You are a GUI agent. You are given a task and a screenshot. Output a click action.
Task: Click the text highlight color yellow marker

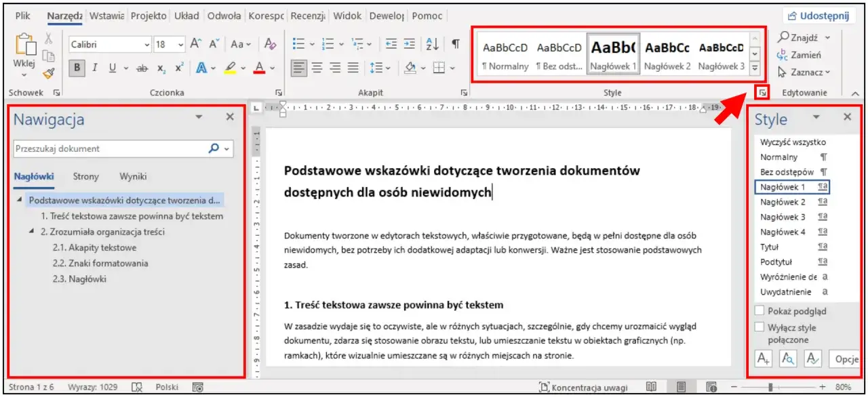coord(230,68)
